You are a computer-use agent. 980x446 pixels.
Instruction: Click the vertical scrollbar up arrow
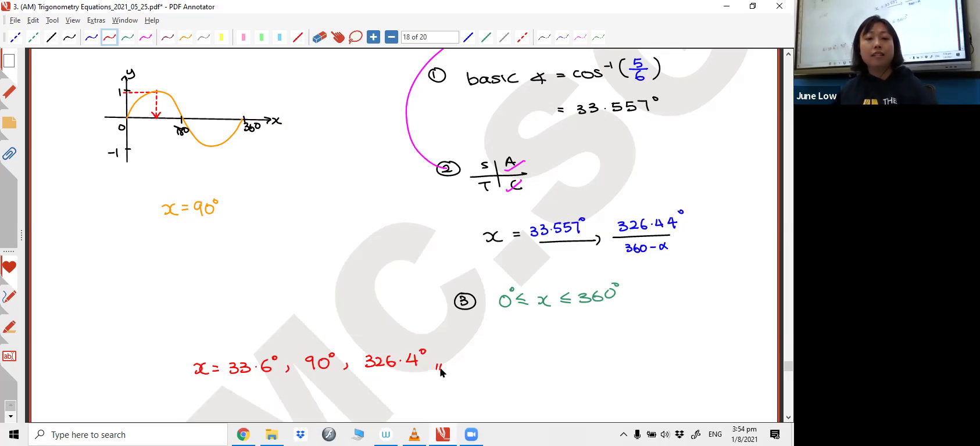point(788,54)
